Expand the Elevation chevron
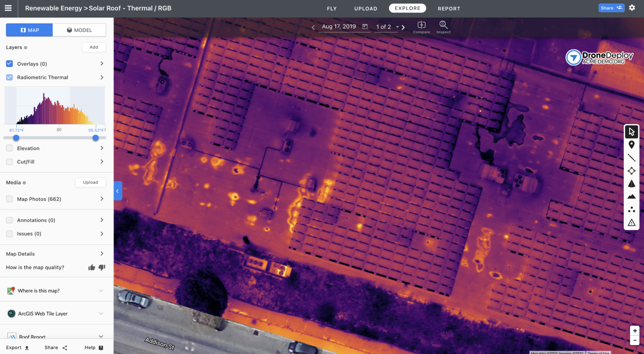The width and height of the screenshot is (644, 354). [102, 148]
